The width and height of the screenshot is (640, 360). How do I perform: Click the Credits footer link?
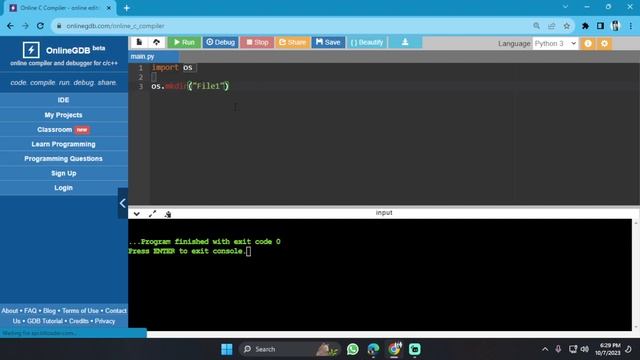pos(79,321)
